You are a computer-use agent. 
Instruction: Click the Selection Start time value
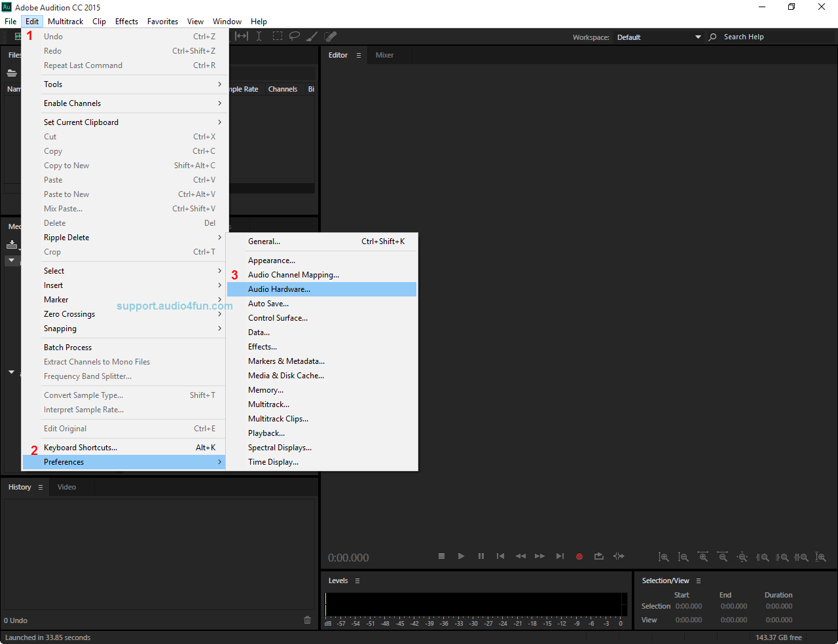[689, 606]
